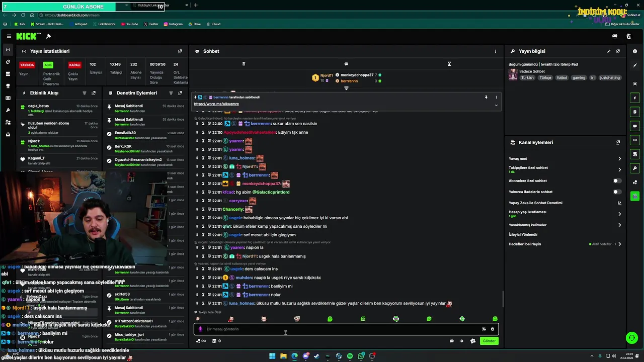This screenshot has height=362, width=644.
Task: Open emoji picker in message box
Action: point(493,329)
